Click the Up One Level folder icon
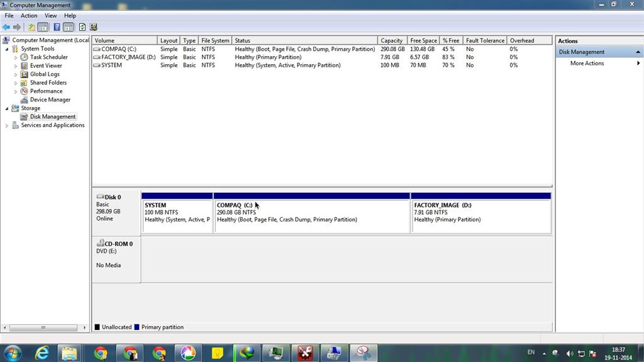Image resolution: width=644 pixels, height=362 pixels. tap(31, 27)
